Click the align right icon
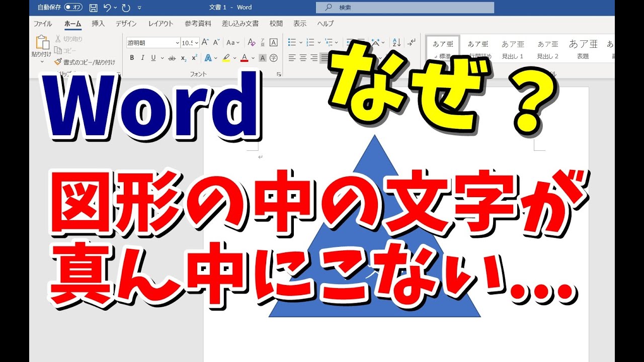Viewport: 644px width, 362px height. point(314,58)
